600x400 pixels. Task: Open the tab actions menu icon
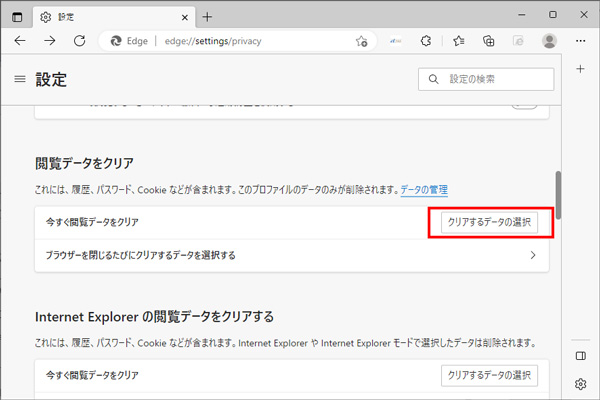click(x=17, y=17)
